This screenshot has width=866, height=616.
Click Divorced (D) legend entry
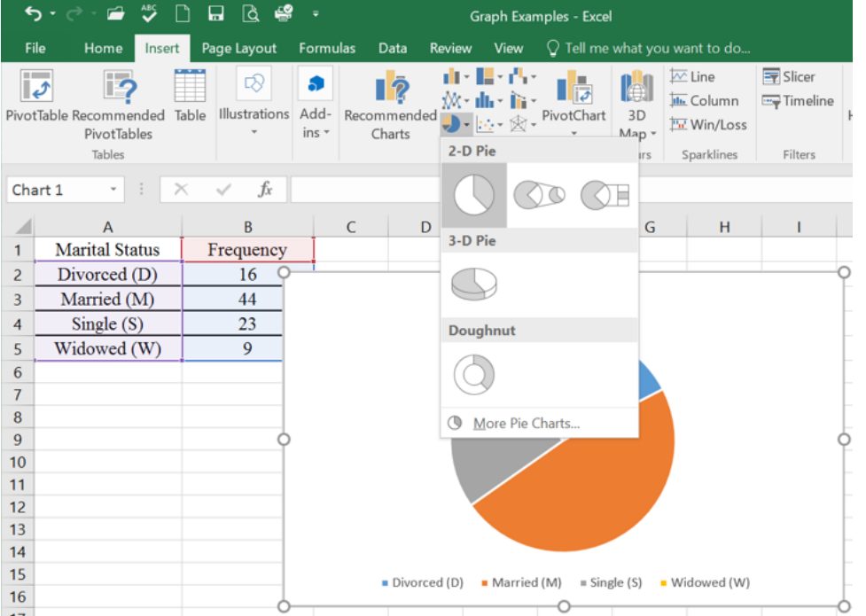(x=423, y=582)
